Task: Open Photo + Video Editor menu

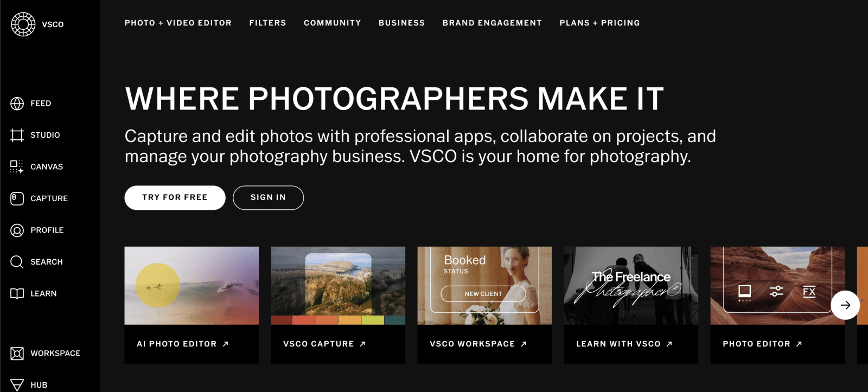Action: click(178, 23)
